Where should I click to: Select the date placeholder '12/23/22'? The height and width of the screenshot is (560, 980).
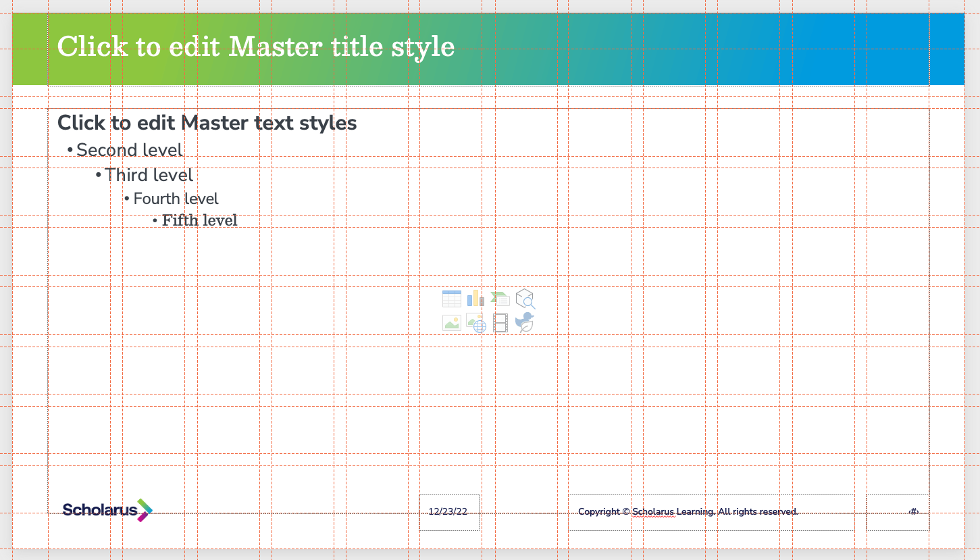pos(449,512)
